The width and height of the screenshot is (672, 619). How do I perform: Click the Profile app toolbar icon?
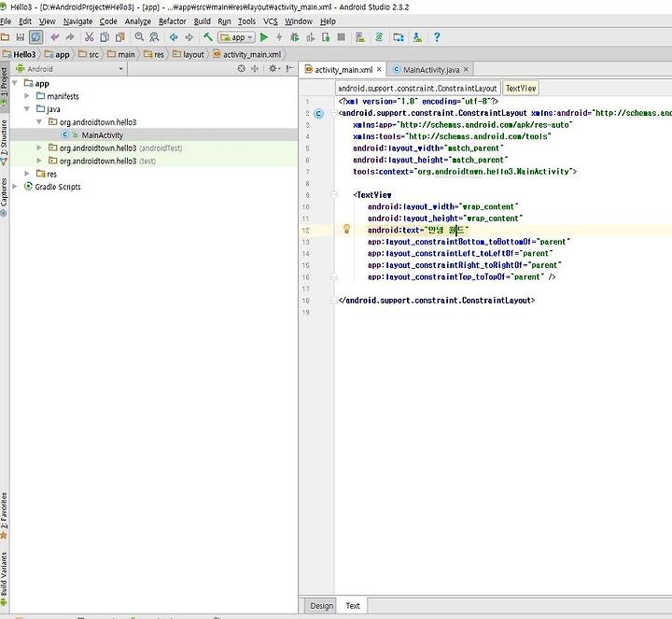pos(310,37)
